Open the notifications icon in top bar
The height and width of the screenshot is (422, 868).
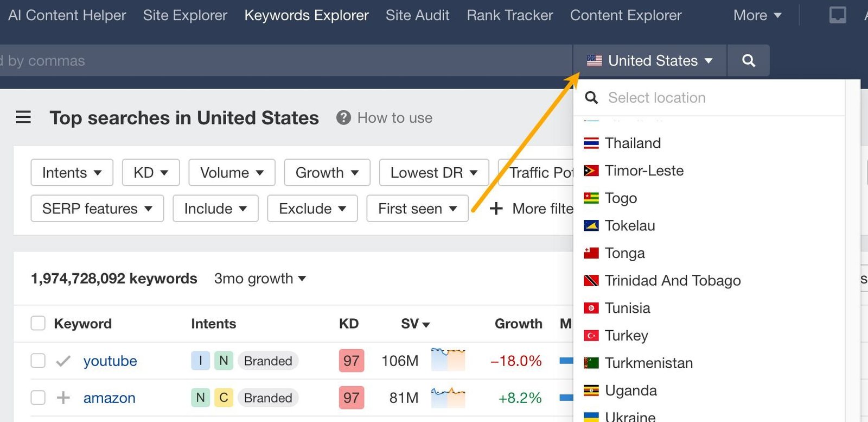point(838,15)
